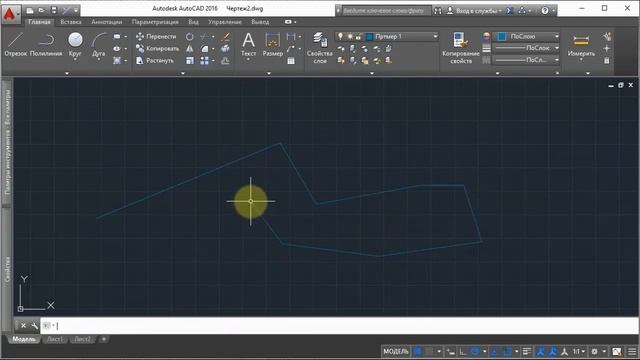
Task: Click the Table icon below leader tool
Action: click(x=291, y=61)
